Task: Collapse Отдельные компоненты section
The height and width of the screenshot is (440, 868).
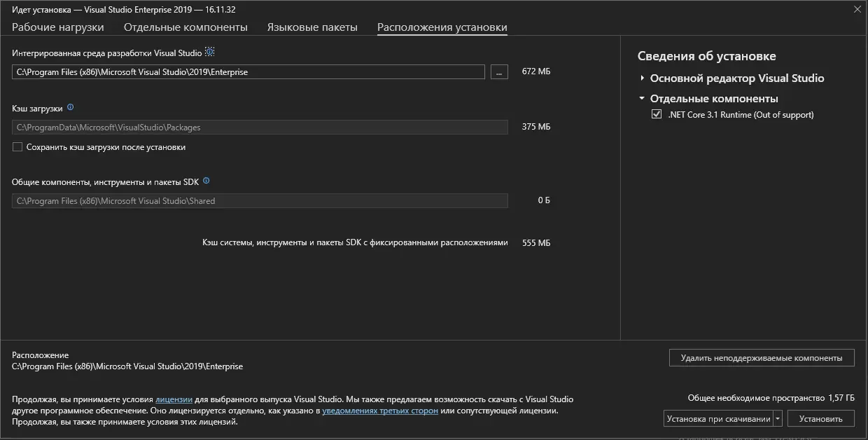Action: (x=642, y=99)
